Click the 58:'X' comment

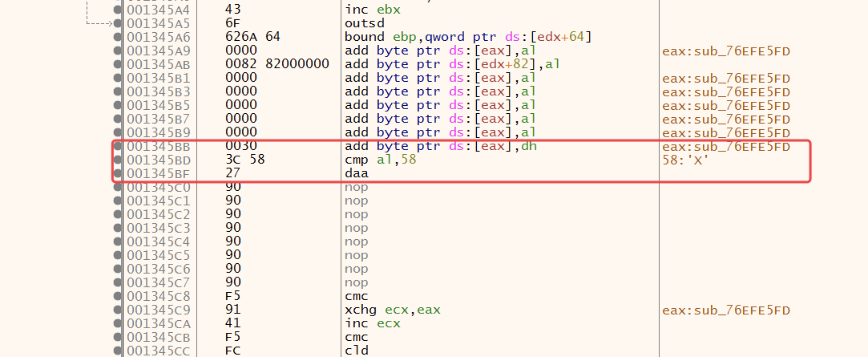point(683,160)
